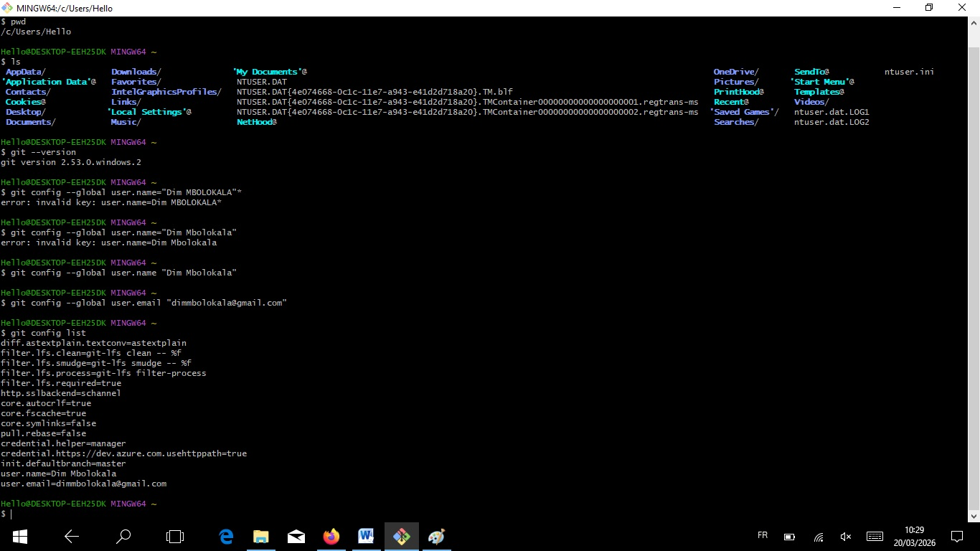Click the battery status icon

(789, 537)
